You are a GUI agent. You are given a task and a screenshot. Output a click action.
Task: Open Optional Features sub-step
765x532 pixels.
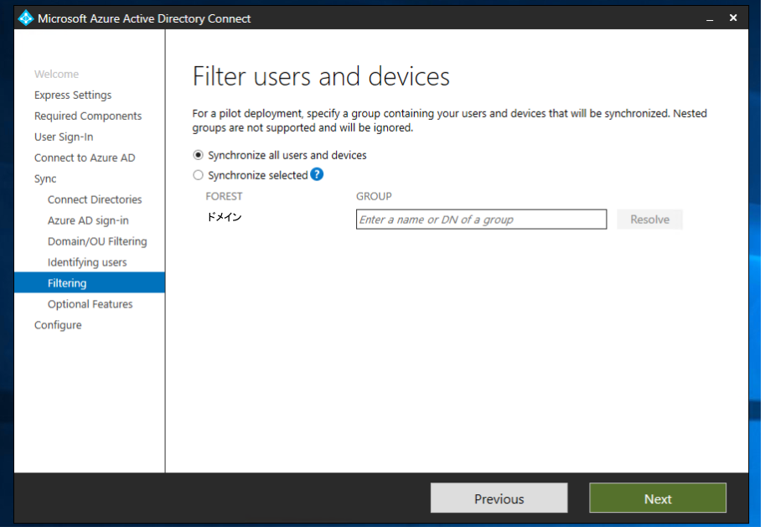[90, 305]
